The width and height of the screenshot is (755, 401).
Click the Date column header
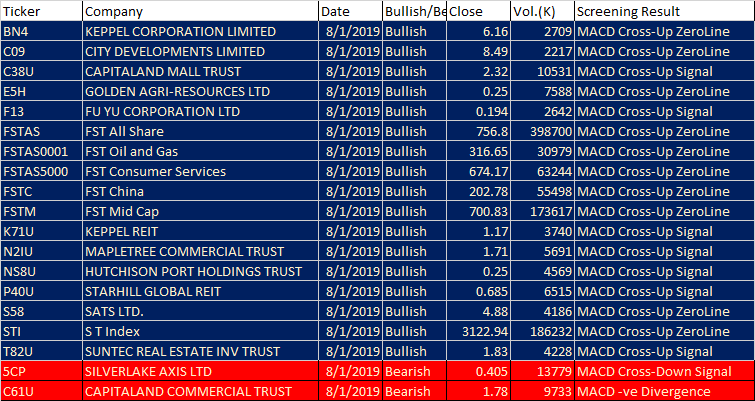click(x=351, y=11)
